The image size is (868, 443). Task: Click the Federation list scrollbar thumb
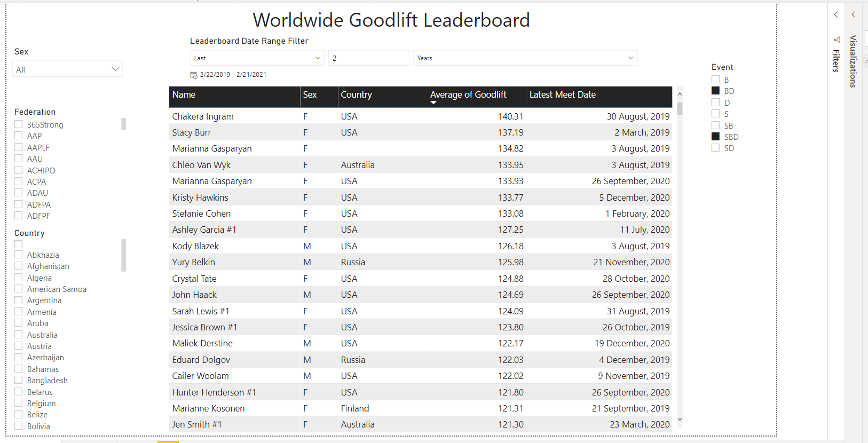click(124, 124)
